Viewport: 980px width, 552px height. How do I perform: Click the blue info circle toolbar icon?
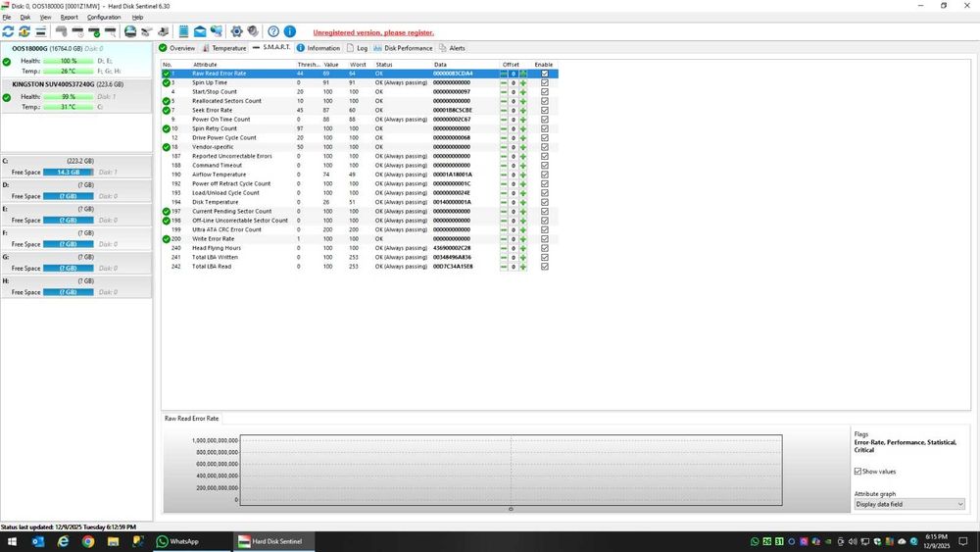click(x=290, y=31)
